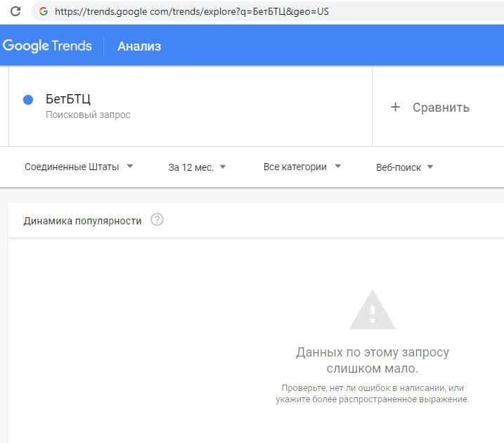Screen dimensions: 504x443
Task: Click the small arrow next to Соединенные Штаты
Action: tap(130, 167)
